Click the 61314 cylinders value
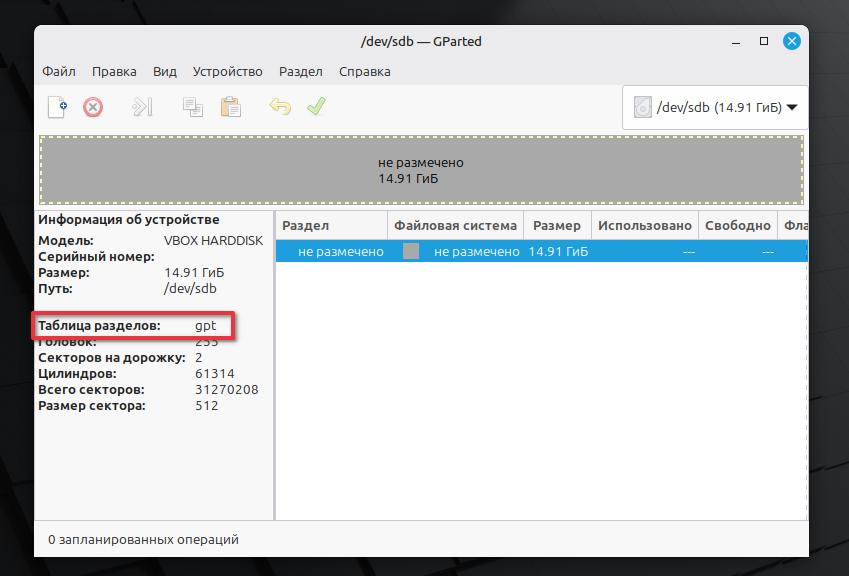 (x=215, y=374)
